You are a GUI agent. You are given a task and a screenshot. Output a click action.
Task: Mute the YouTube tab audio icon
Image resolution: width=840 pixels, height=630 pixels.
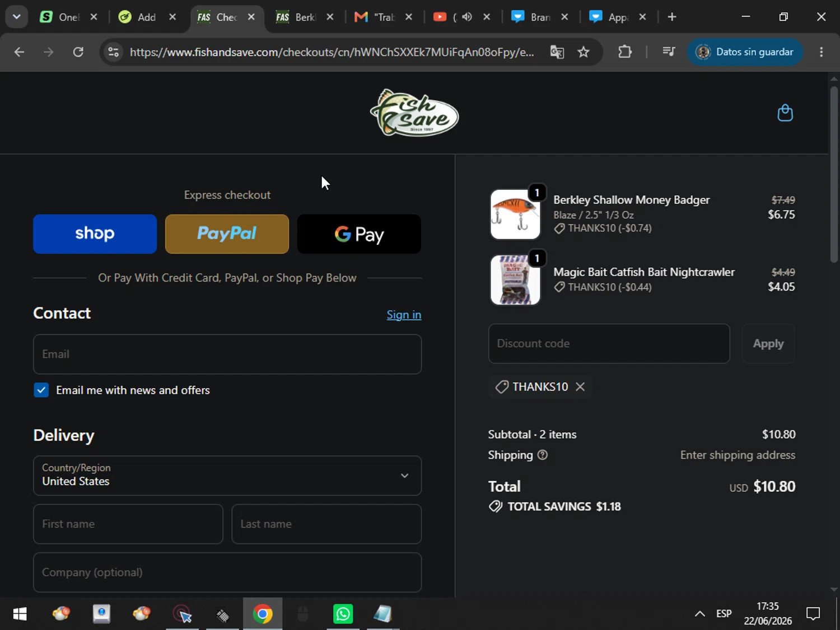click(x=467, y=17)
